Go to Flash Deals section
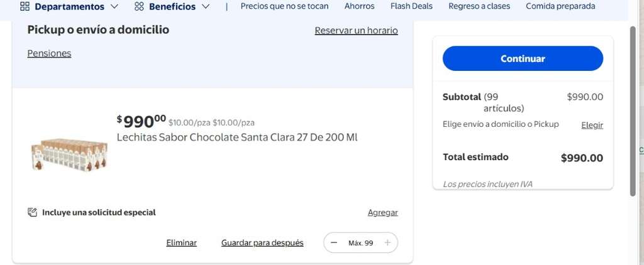The height and width of the screenshot is (265, 644). point(411,6)
